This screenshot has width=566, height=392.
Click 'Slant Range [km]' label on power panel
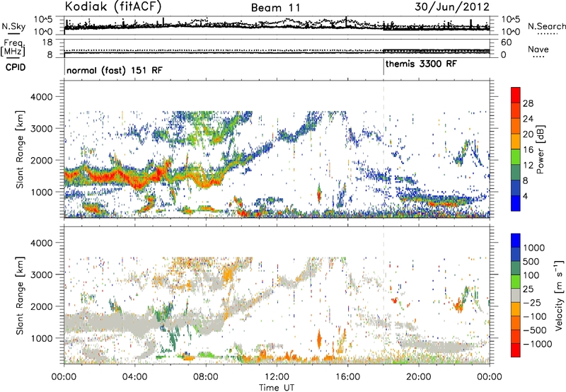[x=20, y=149]
